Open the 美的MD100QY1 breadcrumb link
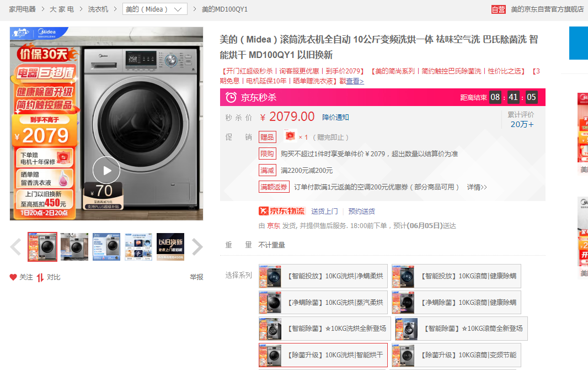This screenshot has width=588, height=370. point(224,9)
